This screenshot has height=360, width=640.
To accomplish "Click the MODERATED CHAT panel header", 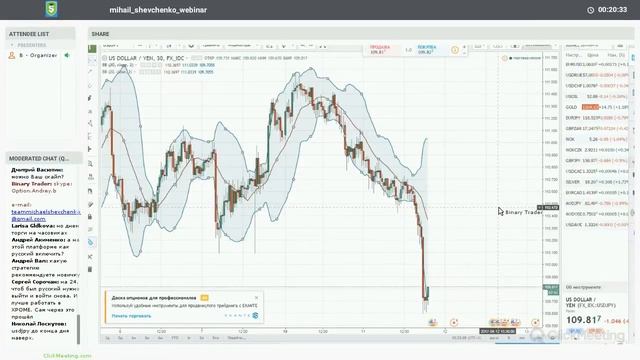I will tap(43, 158).
